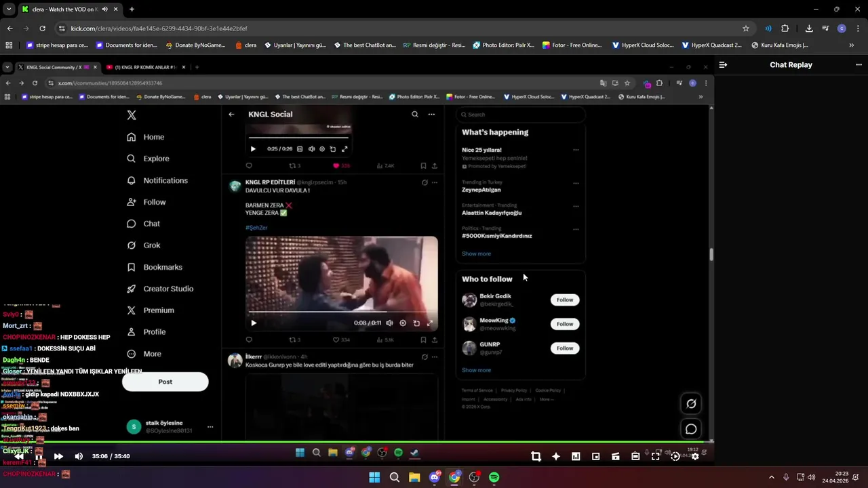
Task: Collapse the Chat Replay panel
Action: pos(723,65)
